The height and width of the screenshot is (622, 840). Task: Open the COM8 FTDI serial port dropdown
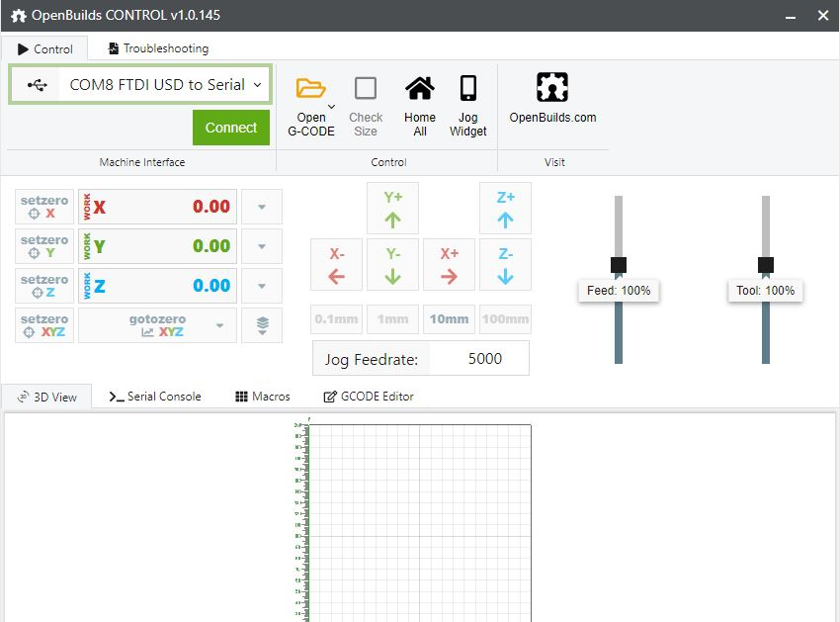(140, 85)
